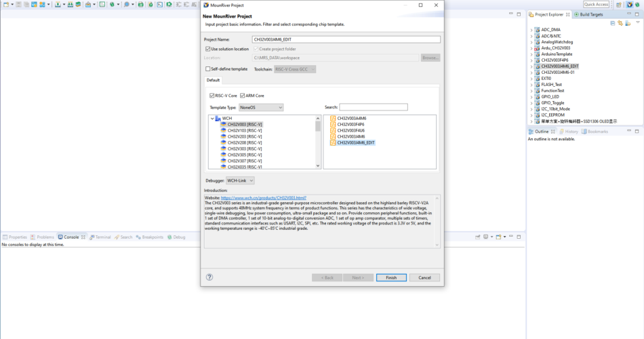This screenshot has height=339, width=644.
Task: Click the dialog Help question-mark icon
Action: (x=209, y=277)
